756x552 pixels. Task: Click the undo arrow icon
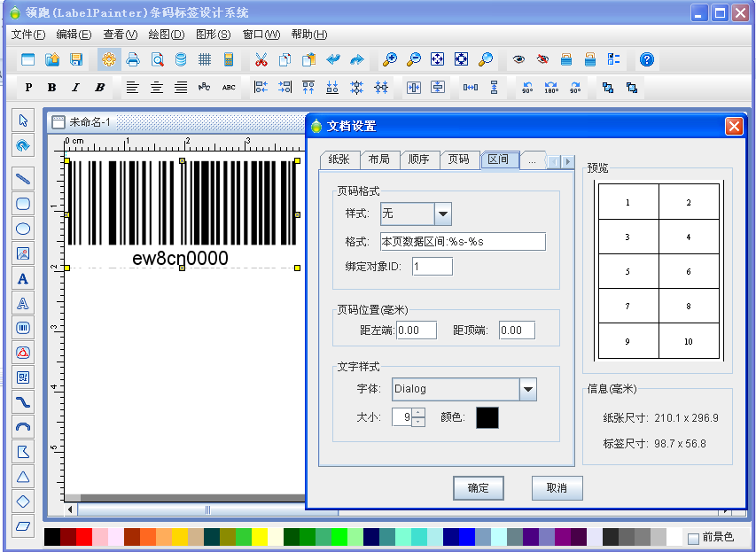[333, 59]
